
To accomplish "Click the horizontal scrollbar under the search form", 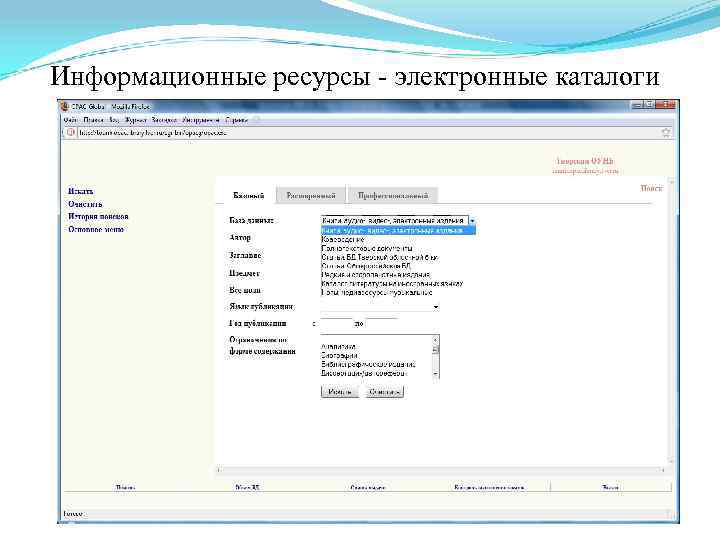I will coord(441,470).
